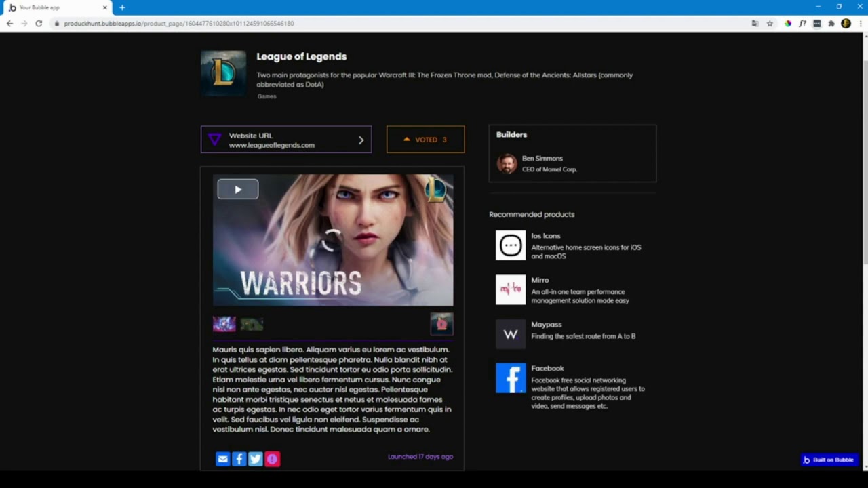Click the Built on Bubble badge

coord(828,460)
